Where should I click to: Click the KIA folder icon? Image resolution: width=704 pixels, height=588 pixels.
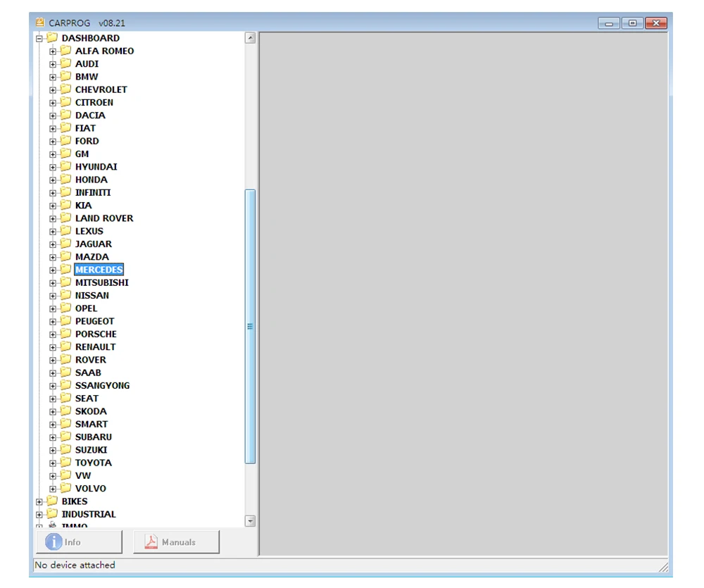coord(66,205)
